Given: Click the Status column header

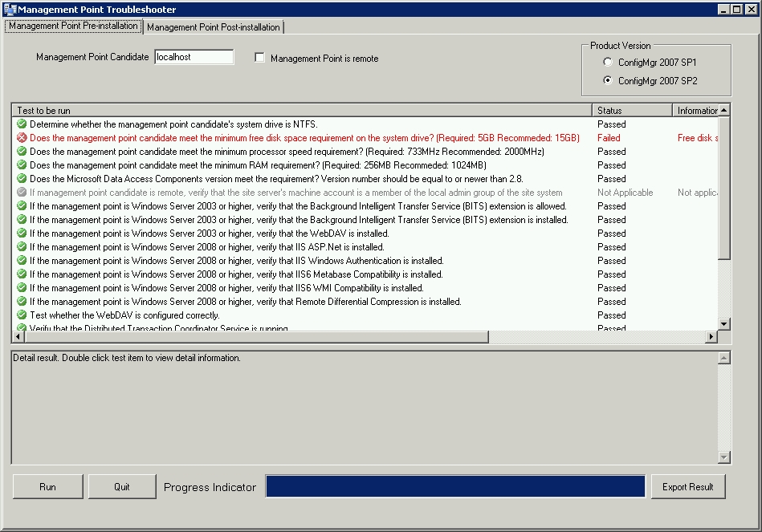Looking at the screenshot, I should pos(632,110).
